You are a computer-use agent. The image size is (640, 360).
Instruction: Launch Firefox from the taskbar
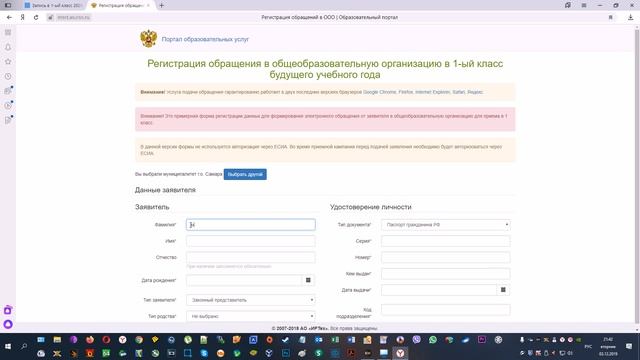[x=90, y=340]
